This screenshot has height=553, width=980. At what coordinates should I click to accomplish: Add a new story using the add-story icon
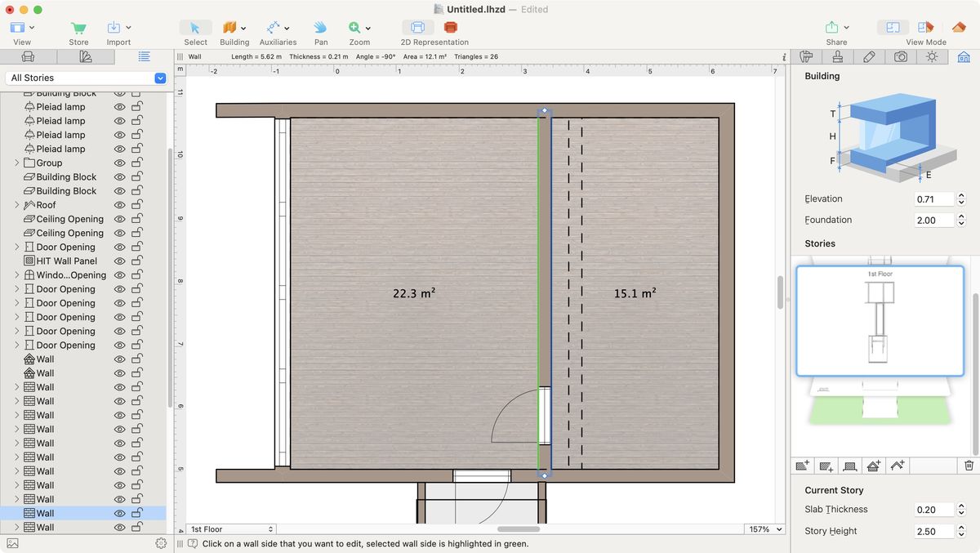point(802,466)
